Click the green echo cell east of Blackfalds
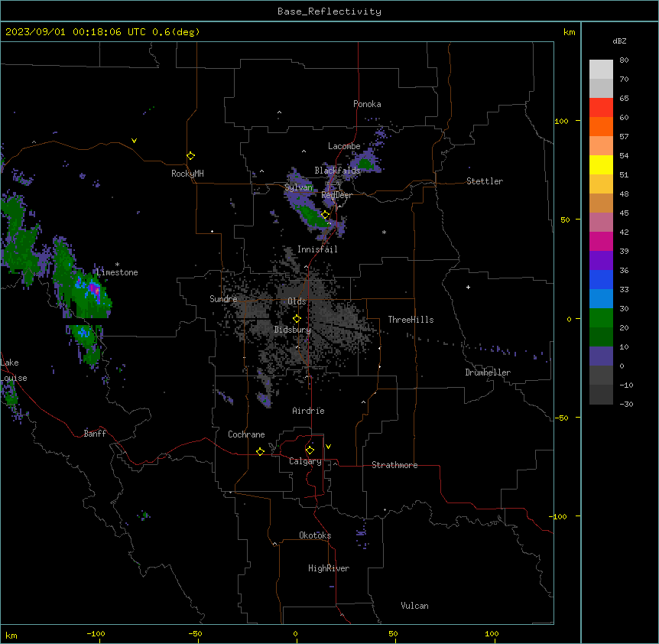 [x=365, y=163]
